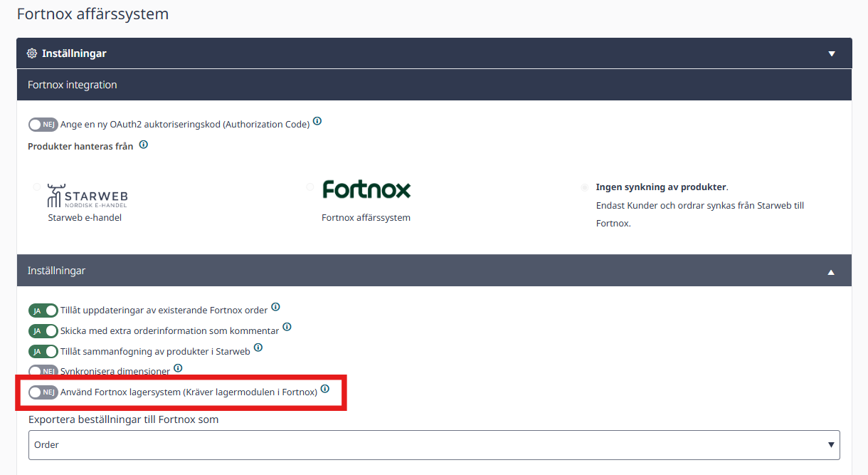Open the Exportera beställningar till Fortnox som dropdown
Image resolution: width=868 pixels, height=475 pixels.
pos(434,445)
